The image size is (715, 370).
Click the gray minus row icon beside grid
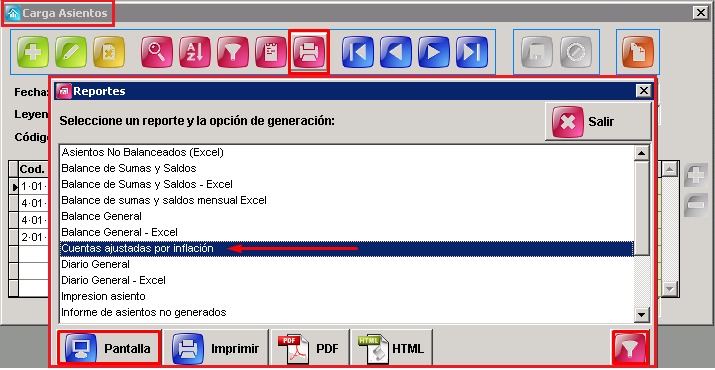696,205
